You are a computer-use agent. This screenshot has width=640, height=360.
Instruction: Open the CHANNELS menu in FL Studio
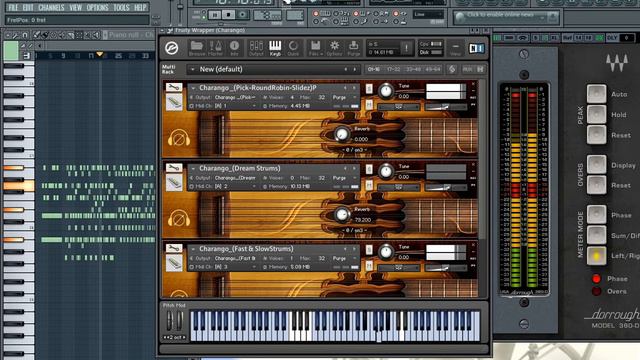tap(51, 7)
